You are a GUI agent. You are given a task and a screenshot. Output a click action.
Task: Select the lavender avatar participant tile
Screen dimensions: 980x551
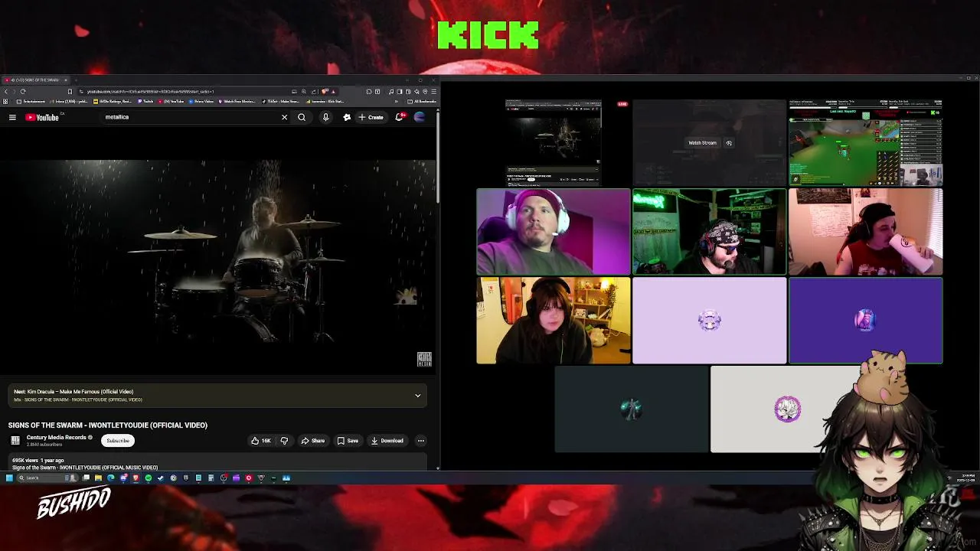tap(710, 321)
